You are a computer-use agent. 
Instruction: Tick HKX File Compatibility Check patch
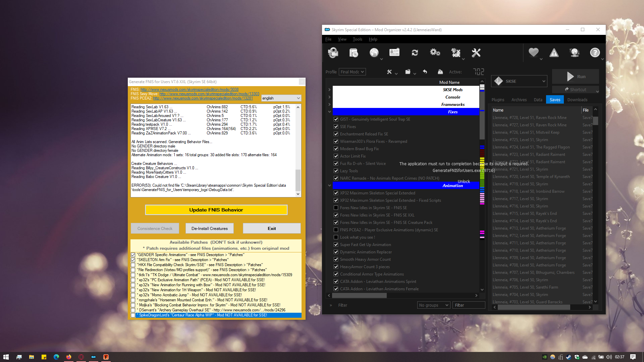click(x=133, y=265)
